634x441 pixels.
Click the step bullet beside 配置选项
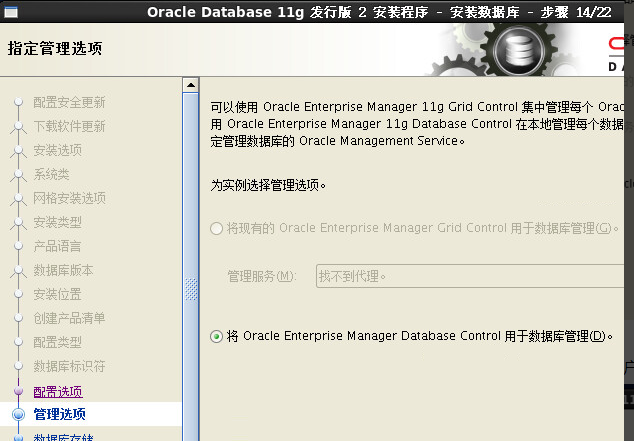pyautogui.click(x=19, y=391)
